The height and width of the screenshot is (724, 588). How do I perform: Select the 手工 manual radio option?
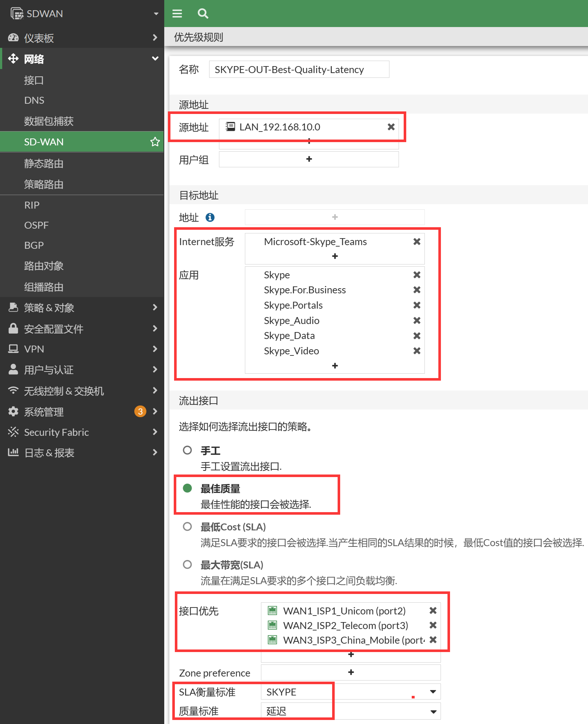point(187,450)
